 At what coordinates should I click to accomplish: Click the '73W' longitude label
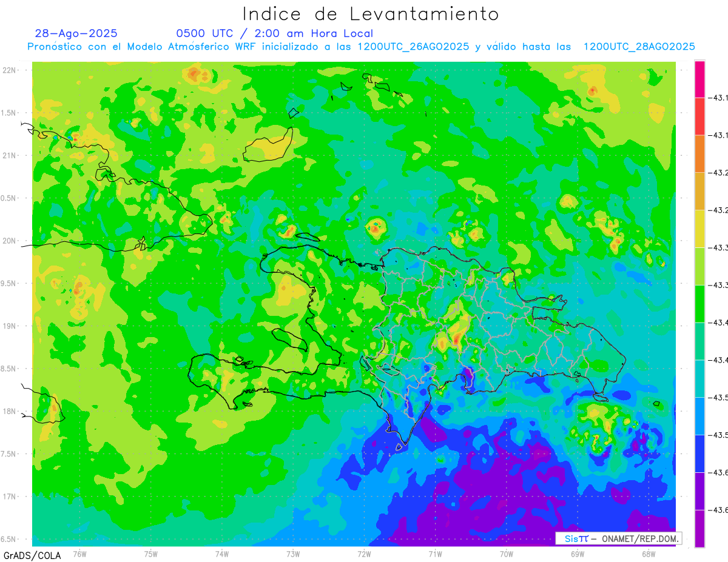coord(293,554)
